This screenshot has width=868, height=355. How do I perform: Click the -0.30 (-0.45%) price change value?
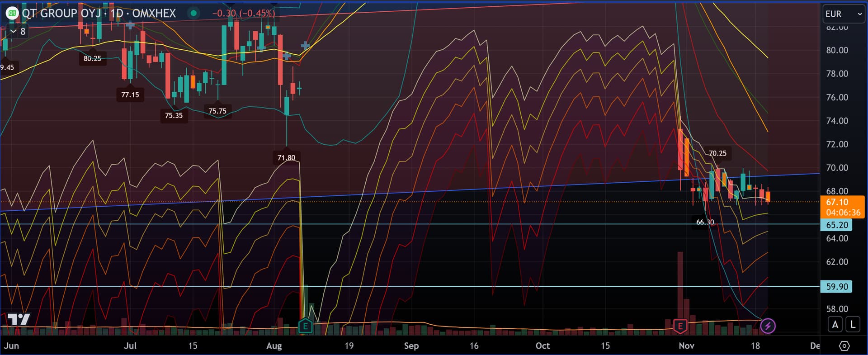244,13
